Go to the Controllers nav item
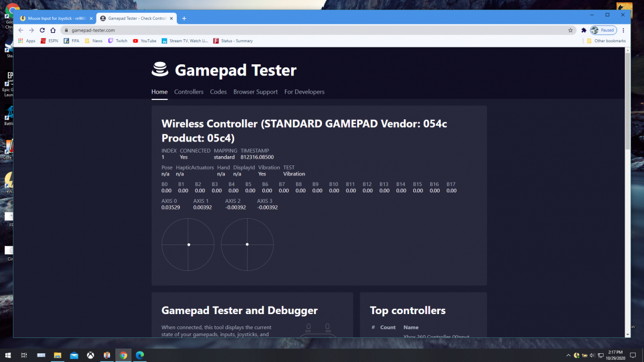Image resolution: width=644 pixels, height=362 pixels. point(189,92)
